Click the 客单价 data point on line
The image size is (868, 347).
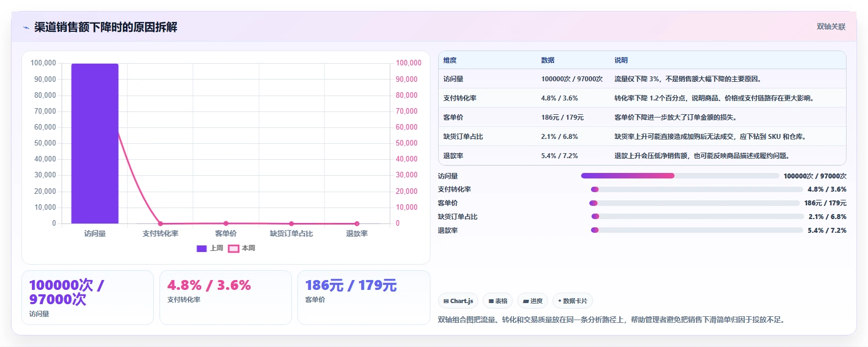(226, 223)
